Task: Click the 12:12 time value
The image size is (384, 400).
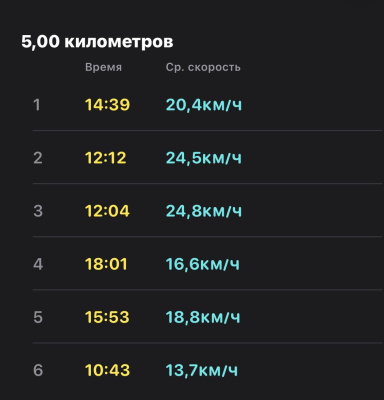Action: click(x=106, y=158)
